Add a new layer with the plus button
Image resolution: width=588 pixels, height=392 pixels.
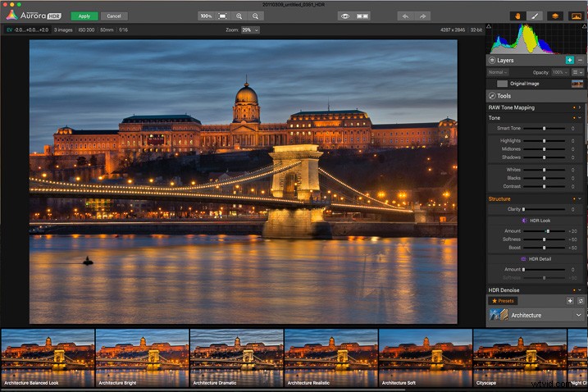570,60
